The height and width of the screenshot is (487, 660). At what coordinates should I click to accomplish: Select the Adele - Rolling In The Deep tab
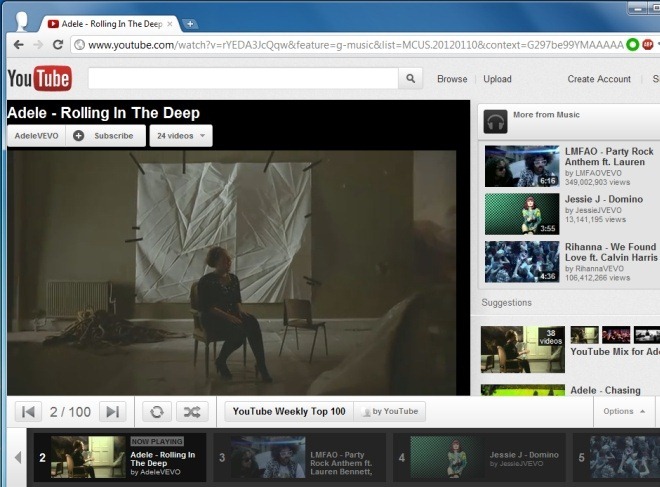click(109, 24)
